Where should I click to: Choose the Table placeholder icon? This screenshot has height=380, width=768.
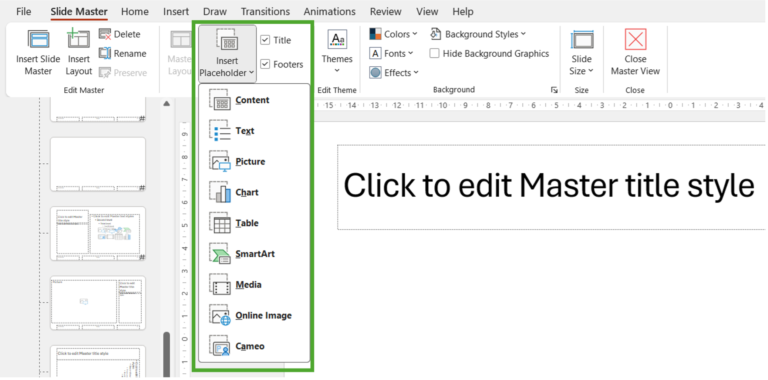click(x=219, y=223)
